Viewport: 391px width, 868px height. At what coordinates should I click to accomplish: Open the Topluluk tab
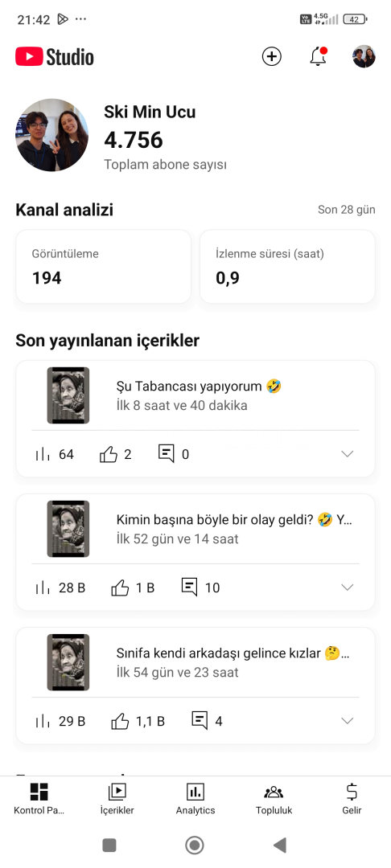(x=274, y=800)
